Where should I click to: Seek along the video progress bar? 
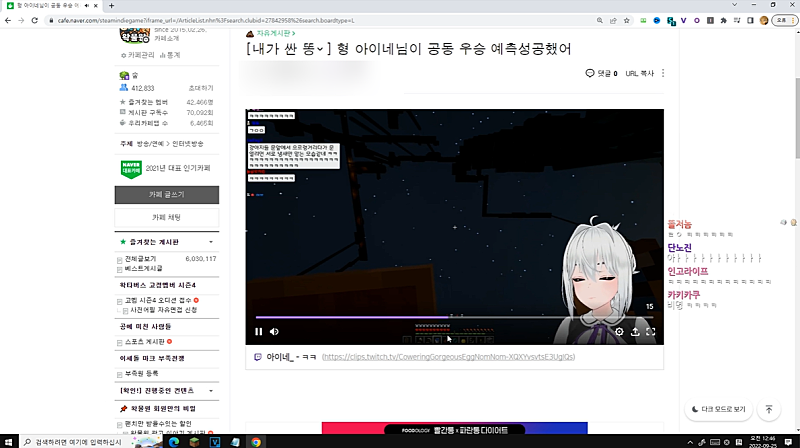pyautogui.click(x=454, y=317)
